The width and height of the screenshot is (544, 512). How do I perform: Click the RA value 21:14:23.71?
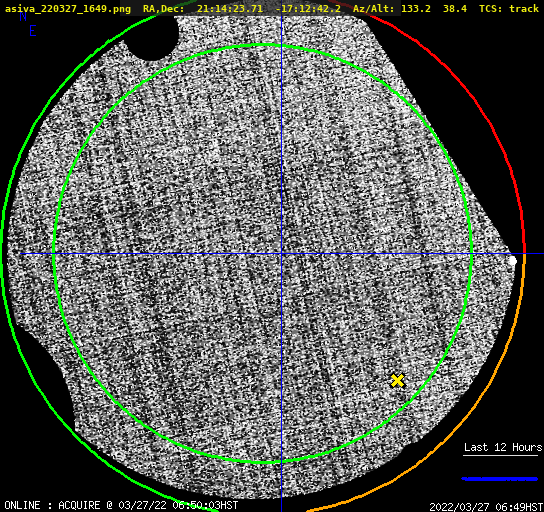click(x=230, y=9)
